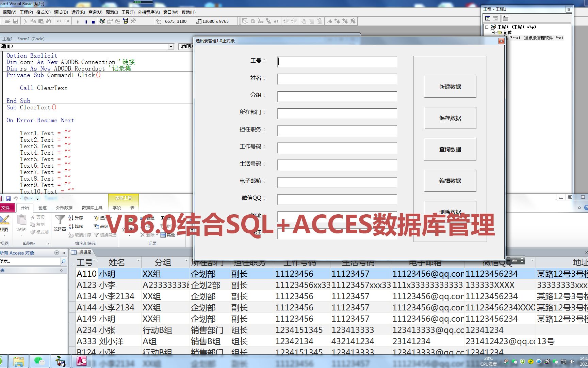
Task: Click the Start run triangle icon
Action: pos(78,21)
